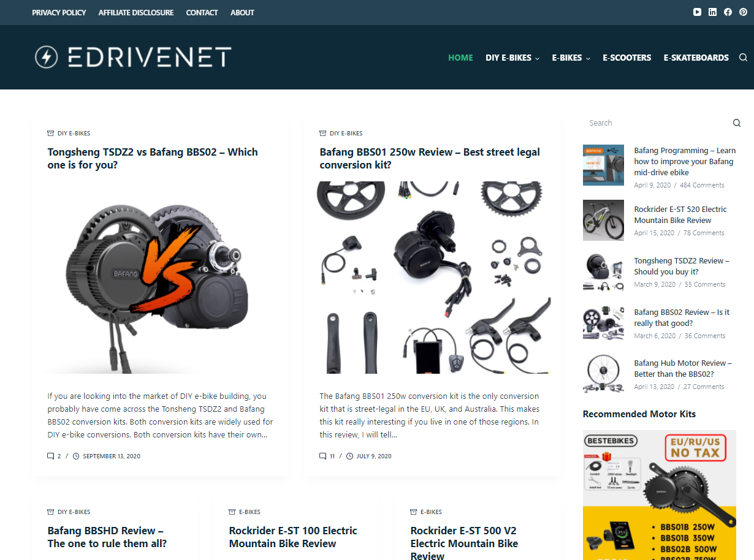Screen dimensions: 754x560
Task: Open Bafang BBS02 Review sidebar link
Action: point(682,317)
